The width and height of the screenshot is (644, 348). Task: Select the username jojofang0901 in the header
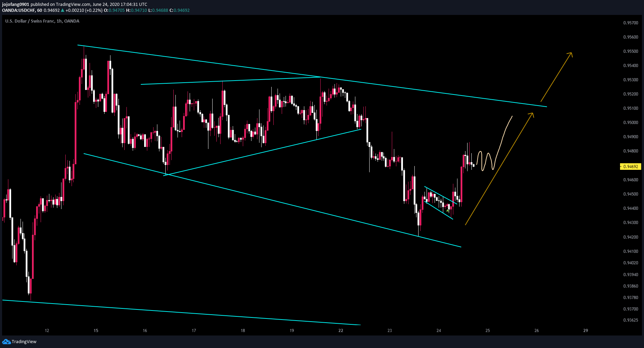click(x=16, y=5)
